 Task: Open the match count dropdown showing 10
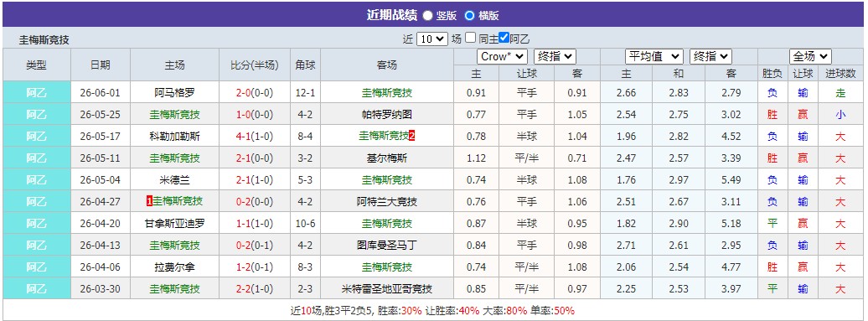coord(431,39)
